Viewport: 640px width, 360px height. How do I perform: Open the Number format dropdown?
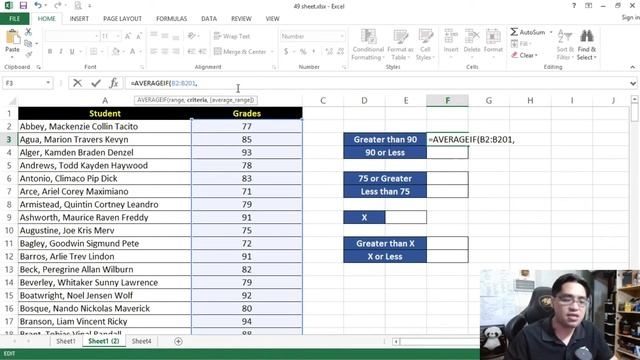tap(342, 36)
